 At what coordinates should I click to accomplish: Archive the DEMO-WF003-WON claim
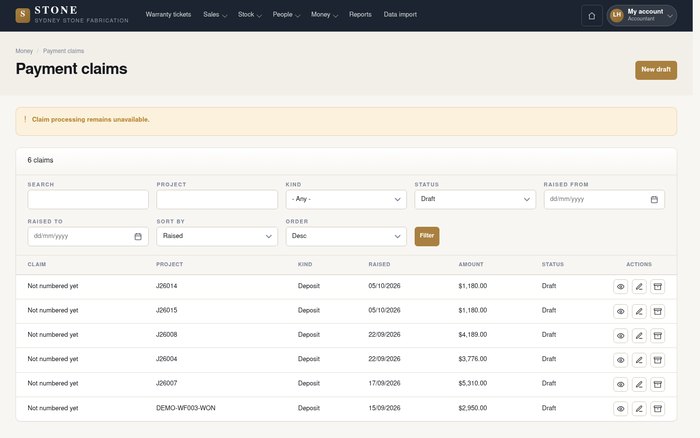(x=658, y=409)
